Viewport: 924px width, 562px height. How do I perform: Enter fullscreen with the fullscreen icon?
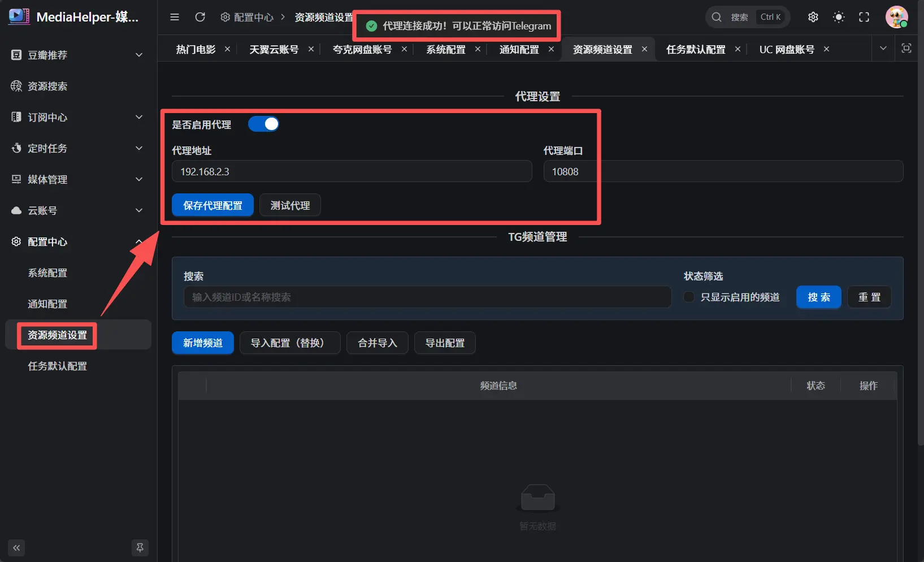pos(864,17)
